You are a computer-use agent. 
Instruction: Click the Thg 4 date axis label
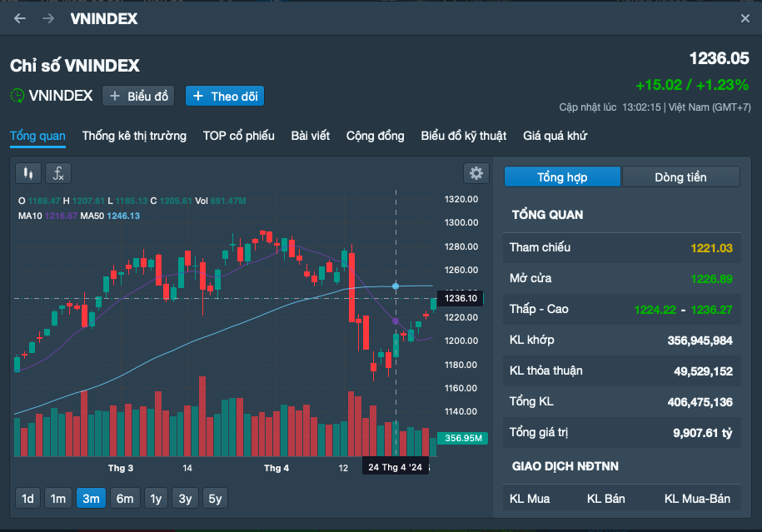click(276, 469)
